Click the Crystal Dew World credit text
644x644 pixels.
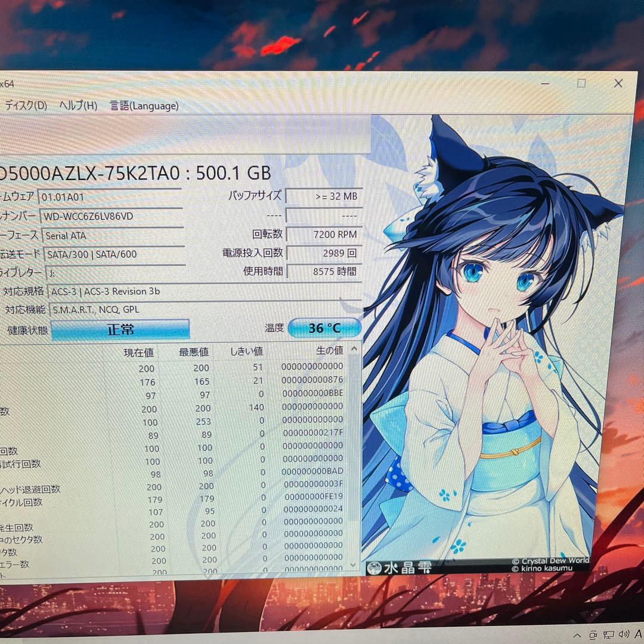(x=550, y=561)
